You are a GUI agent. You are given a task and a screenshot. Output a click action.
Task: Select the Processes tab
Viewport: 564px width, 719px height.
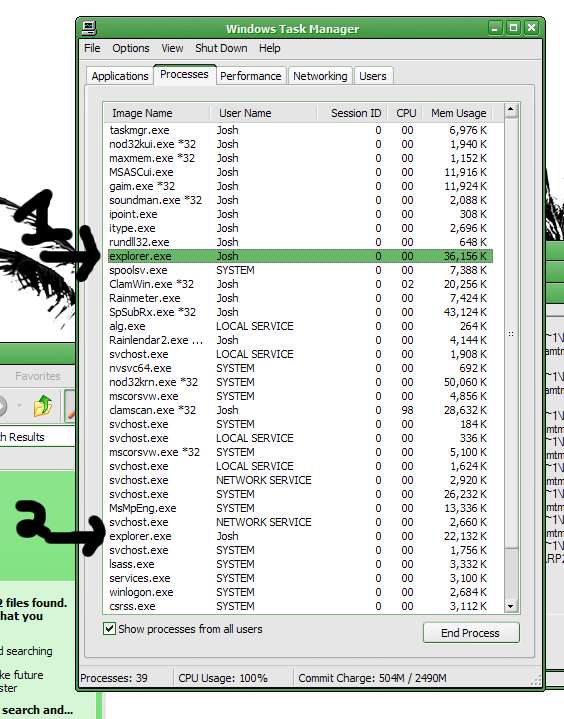point(184,74)
